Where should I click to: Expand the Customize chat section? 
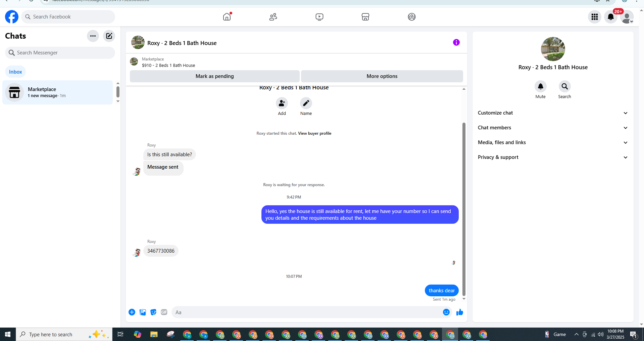[x=553, y=113]
